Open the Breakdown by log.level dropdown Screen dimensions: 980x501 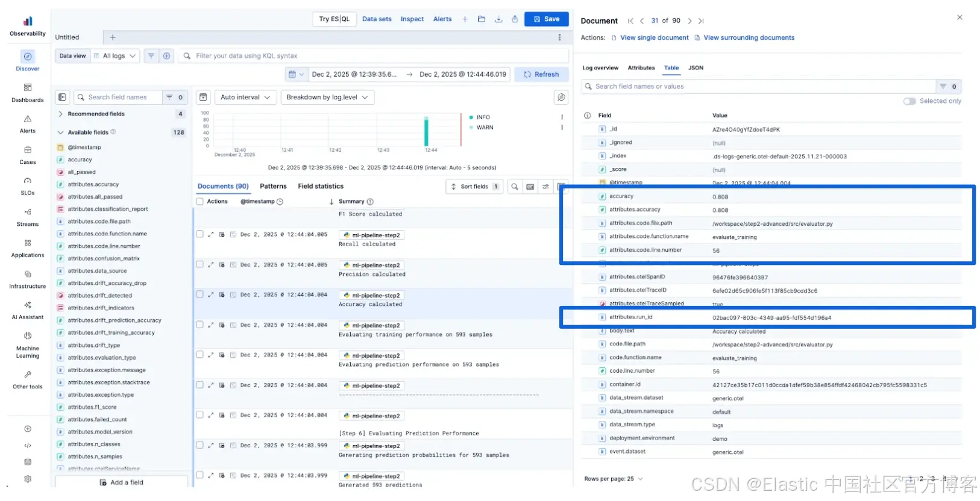pos(327,97)
